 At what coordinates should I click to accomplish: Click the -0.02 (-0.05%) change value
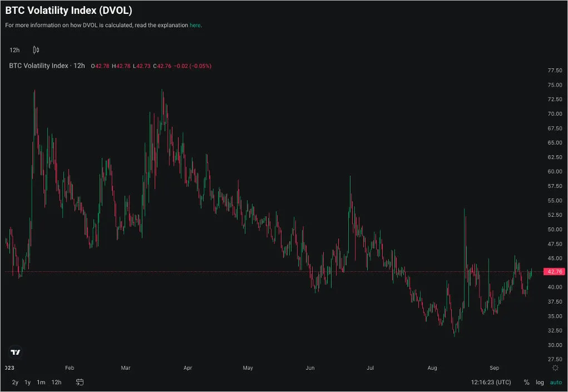192,66
